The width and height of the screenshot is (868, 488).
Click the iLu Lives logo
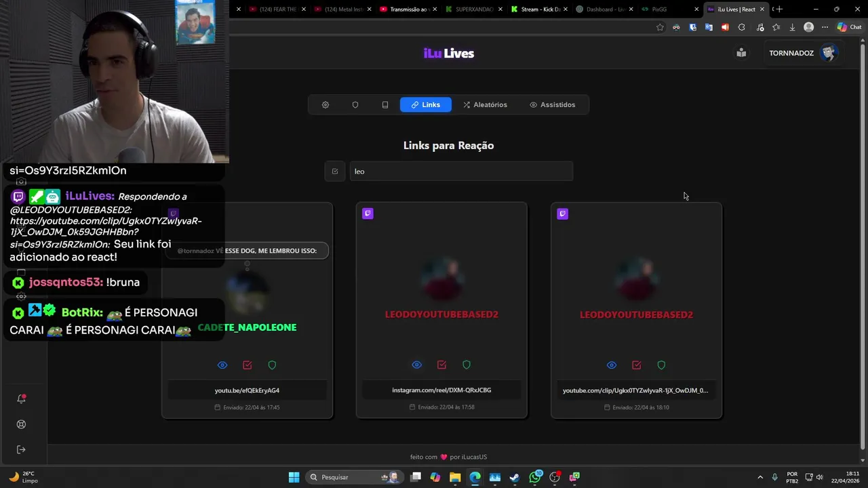click(x=448, y=54)
